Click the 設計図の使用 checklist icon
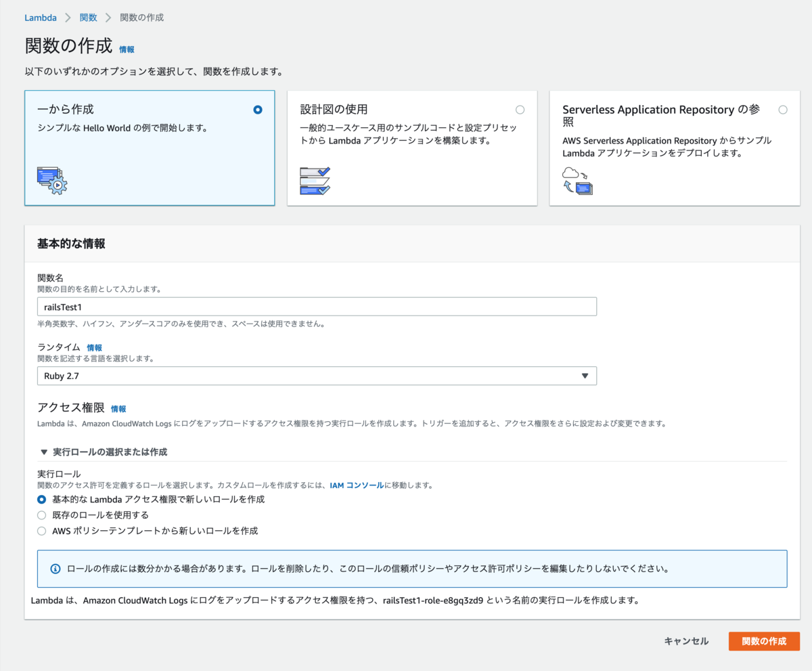This screenshot has height=671, width=812. coord(315,181)
